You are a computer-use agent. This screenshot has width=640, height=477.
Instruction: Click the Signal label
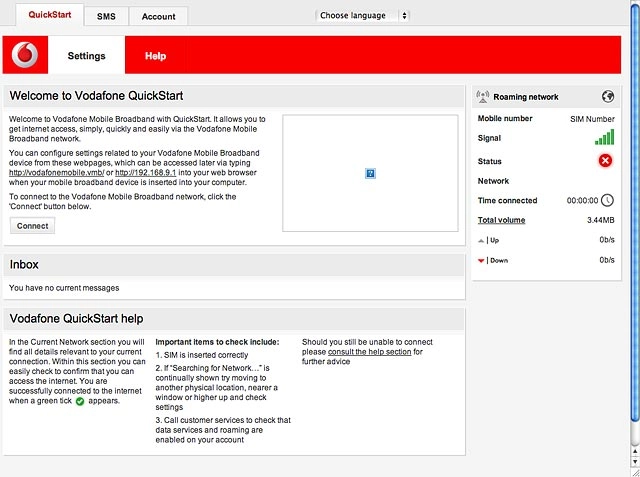coord(489,138)
